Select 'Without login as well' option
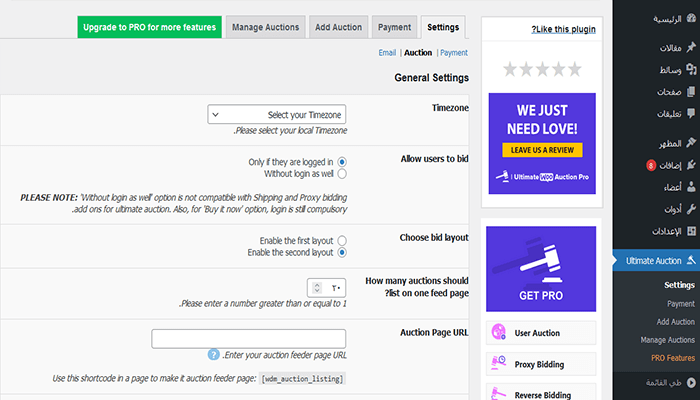 pyautogui.click(x=343, y=173)
